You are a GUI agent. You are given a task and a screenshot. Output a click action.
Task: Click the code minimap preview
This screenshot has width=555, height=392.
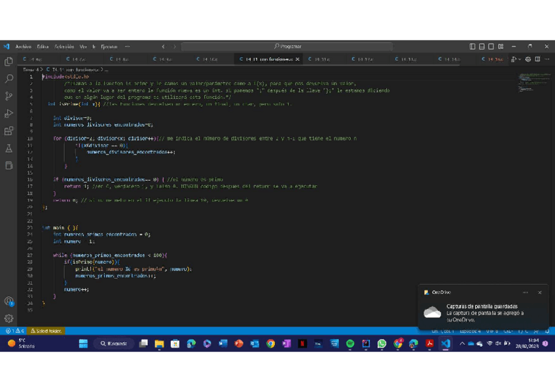click(535, 82)
